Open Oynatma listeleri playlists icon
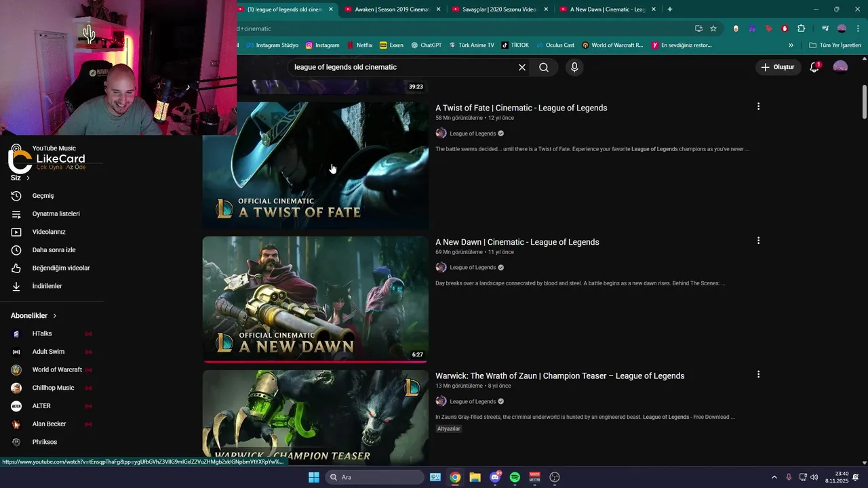 pyautogui.click(x=16, y=214)
